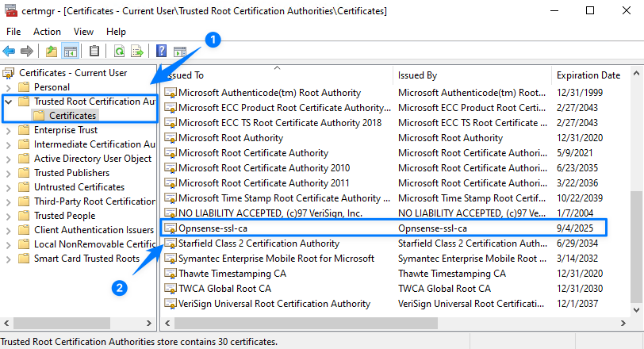This screenshot has width=644, height=349.
Task: Click the Export List toolbar icon
Action: [136, 52]
